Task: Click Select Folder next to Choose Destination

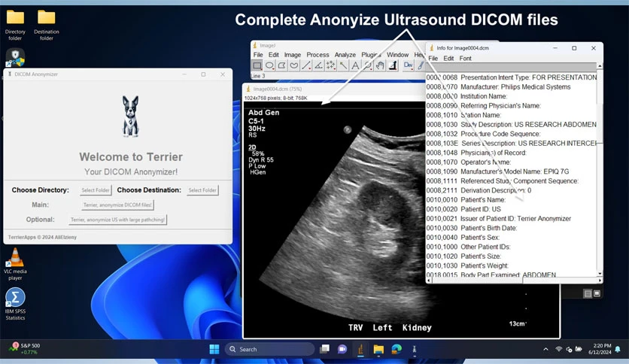Action: click(202, 190)
